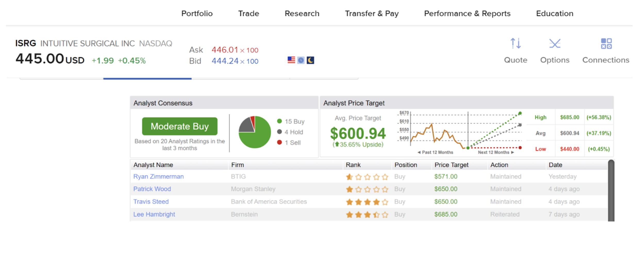Open the Education menu
644x254 pixels.
[555, 13]
